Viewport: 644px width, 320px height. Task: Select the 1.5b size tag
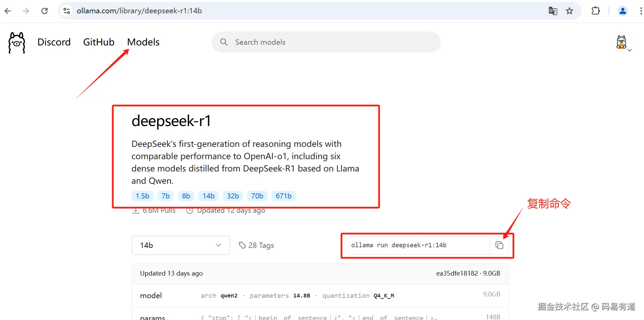pyautogui.click(x=142, y=196)
